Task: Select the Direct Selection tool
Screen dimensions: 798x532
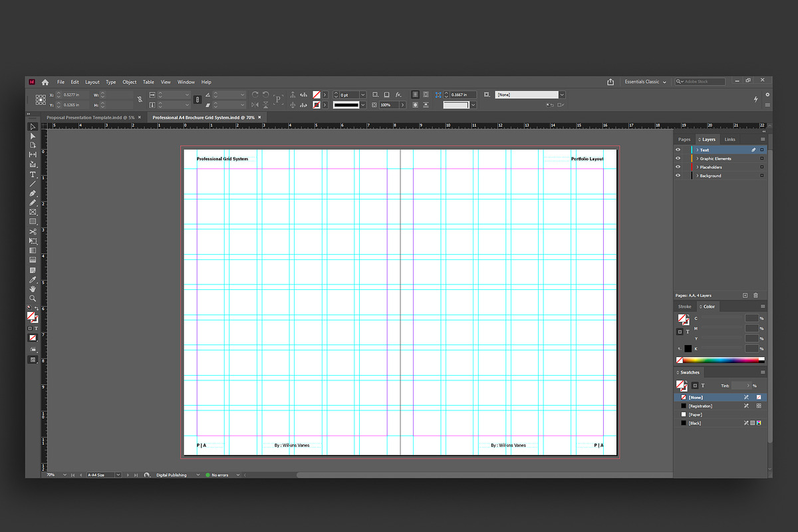Action: [x=33, y=136]
